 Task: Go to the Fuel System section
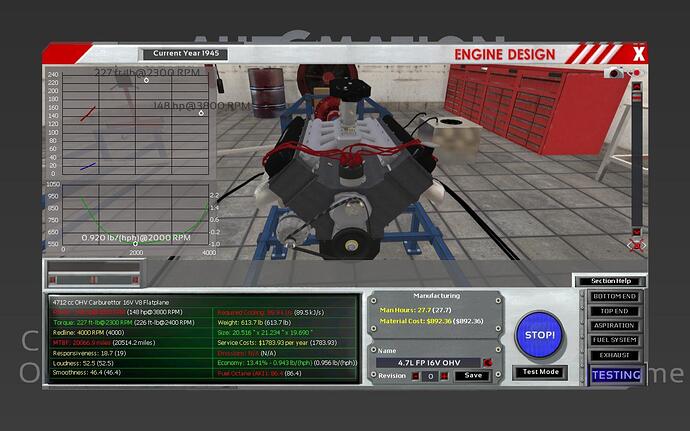click(614, 340)
